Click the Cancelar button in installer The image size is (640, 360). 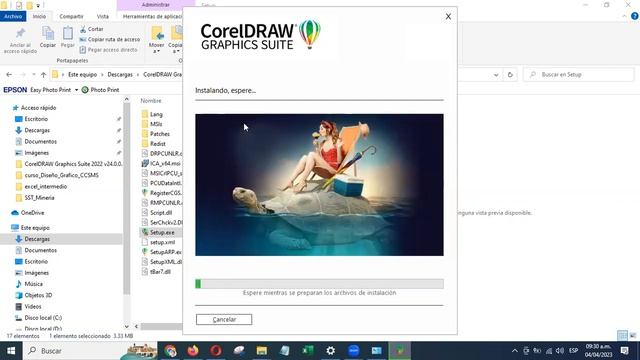pos(224,319)
